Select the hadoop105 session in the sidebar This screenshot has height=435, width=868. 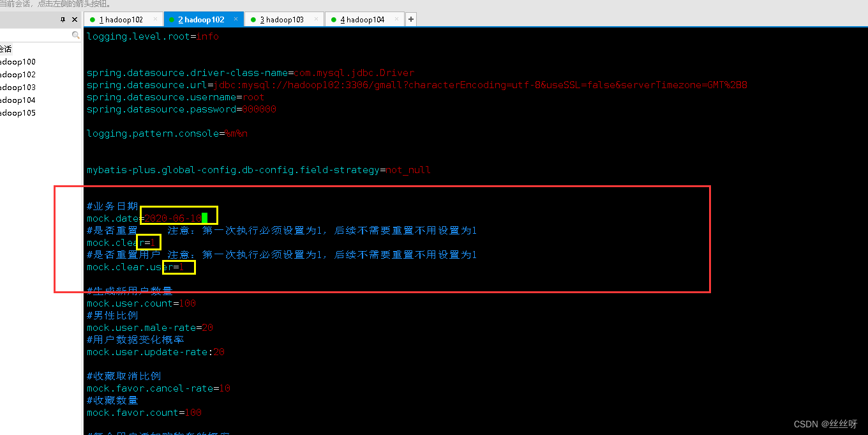pyautogui.click(x=16, y=112)
